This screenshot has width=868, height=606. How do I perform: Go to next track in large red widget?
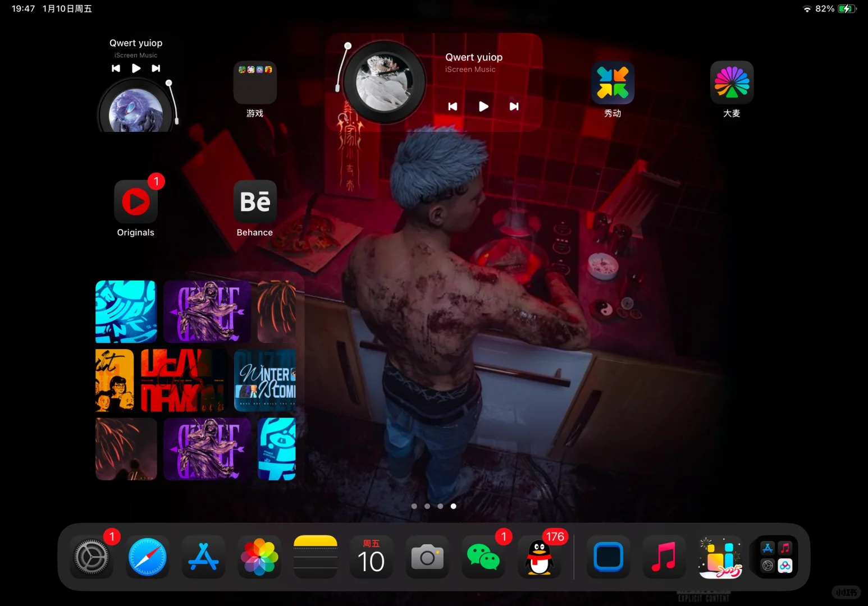(x=514, y=106)
